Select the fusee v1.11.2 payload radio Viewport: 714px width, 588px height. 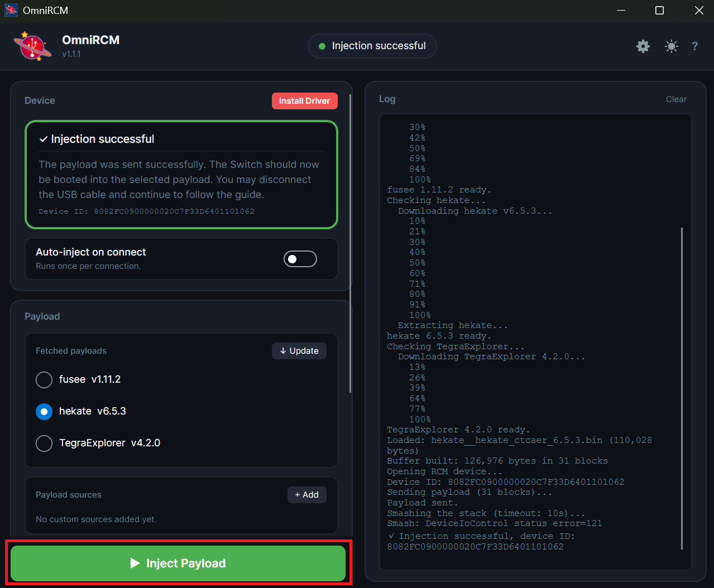pyautogui.click(x=44, y=380)
